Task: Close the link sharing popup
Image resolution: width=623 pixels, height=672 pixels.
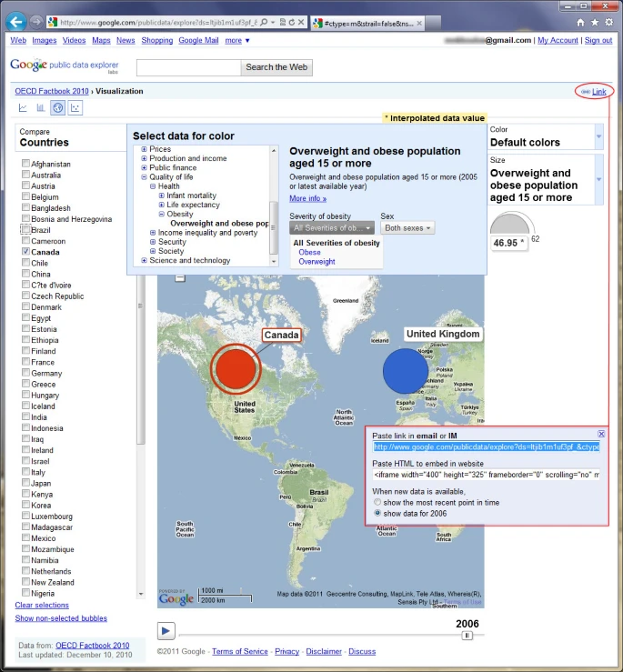Action: [601, 434]
